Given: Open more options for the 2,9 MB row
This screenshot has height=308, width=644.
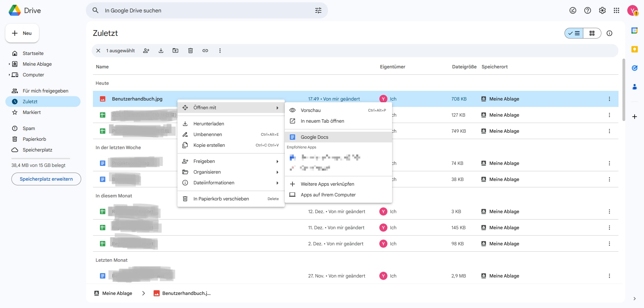Looking at the screenshot, I should tap(609, 276).
